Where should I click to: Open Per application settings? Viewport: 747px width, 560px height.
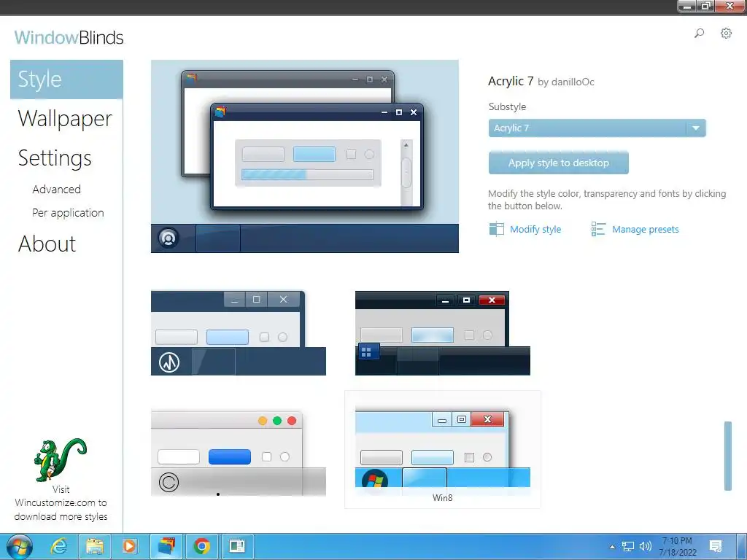(x=68, y=213)
